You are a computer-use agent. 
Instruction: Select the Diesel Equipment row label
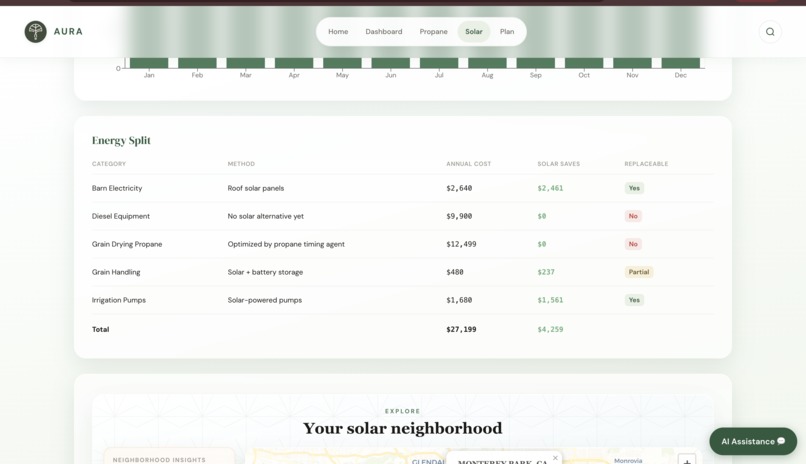click(121, 216)
